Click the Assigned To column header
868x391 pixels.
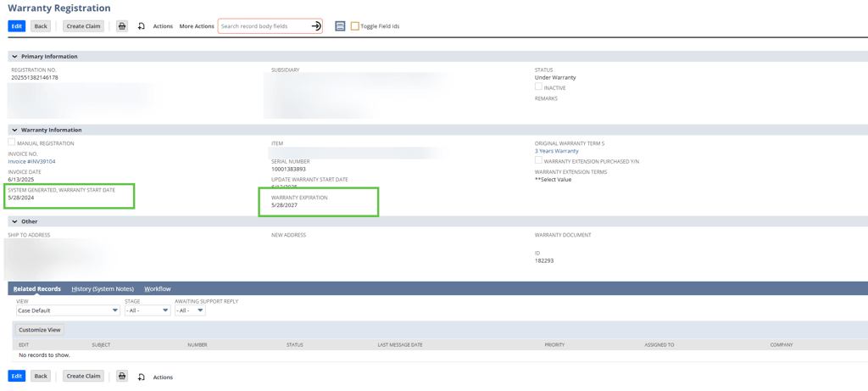(x=659, y=344)
